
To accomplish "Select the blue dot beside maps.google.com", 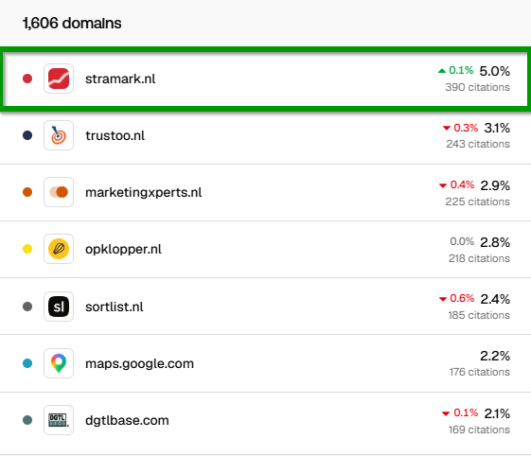I will pyautogui.click(x=27, y=363).
